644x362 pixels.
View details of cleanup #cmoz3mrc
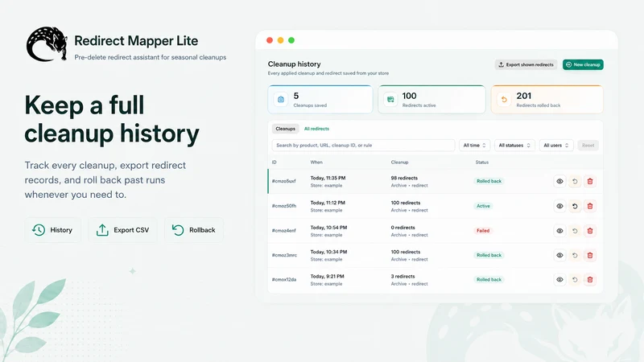point(559,255)
